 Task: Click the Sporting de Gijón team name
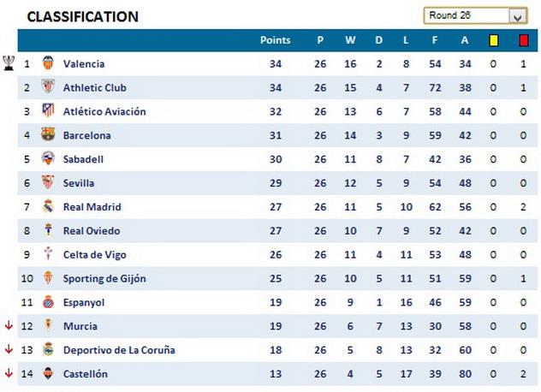point(104,278)
